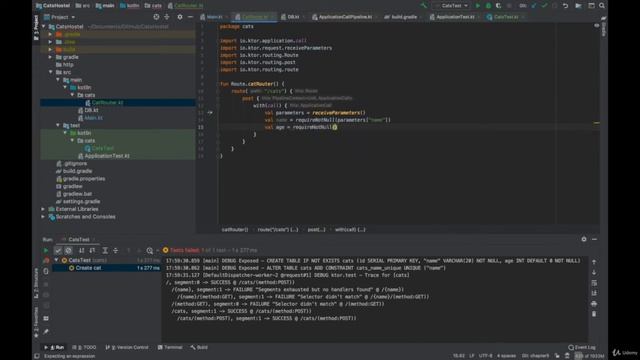The height and width of the screenshot is (360, 640).
Task: Expand the gradle folder in tree
Action: point(51,57)
